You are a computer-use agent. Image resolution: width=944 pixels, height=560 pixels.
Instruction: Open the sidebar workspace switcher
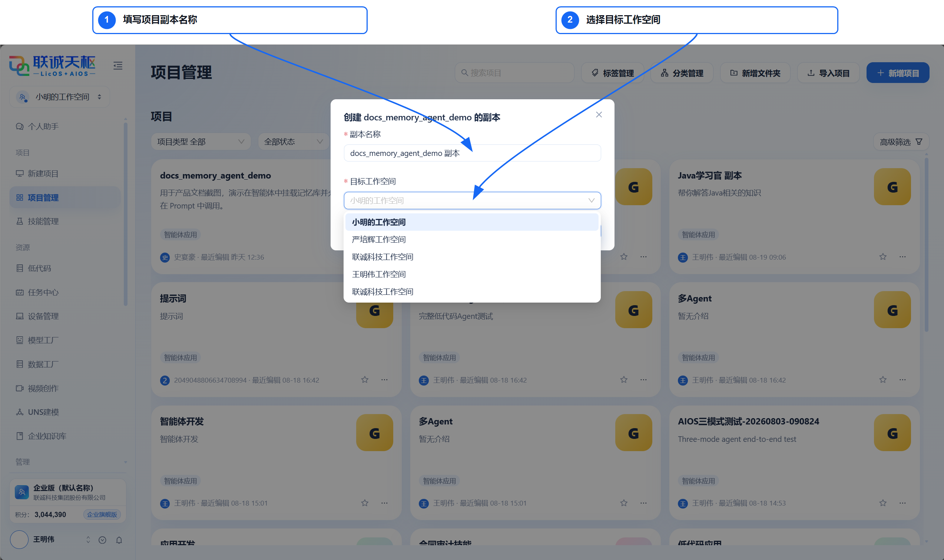pos(60,97)
